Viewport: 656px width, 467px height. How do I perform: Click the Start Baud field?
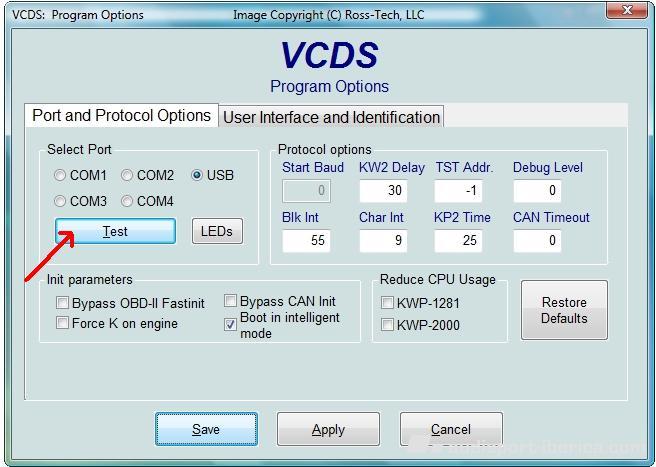tap(306, 191)
